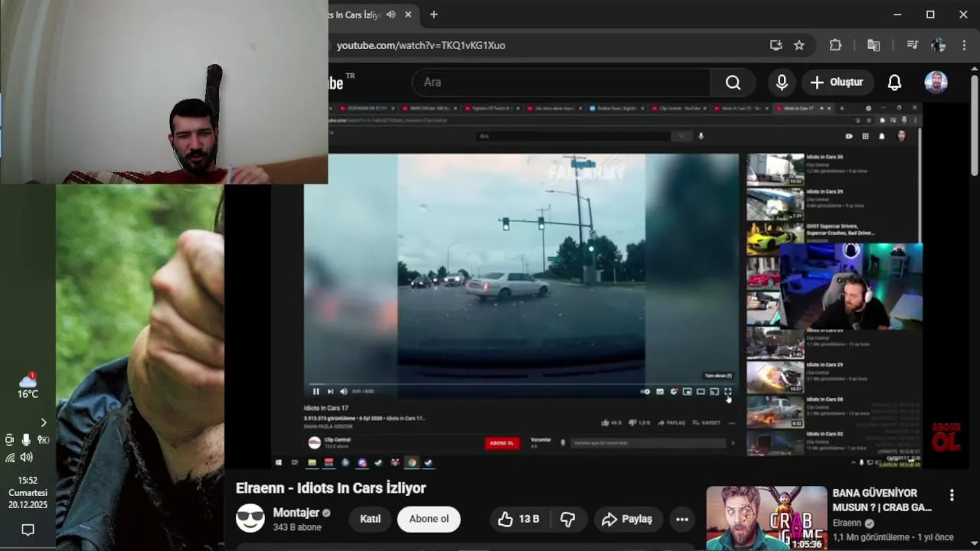This screenshot has width=980, height=551.
Task: Open the 'BANA GÜVENİYOR MUSUN ? | CRAB GA...' video title
Action: click(x=882, y=500)
